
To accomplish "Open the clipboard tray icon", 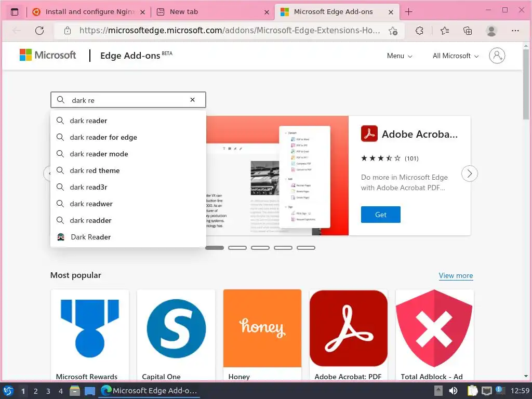I will [472, 391].
